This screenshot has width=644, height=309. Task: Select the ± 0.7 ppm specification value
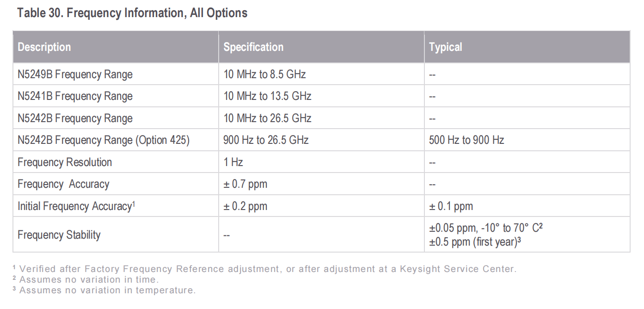pyautogui.click(x=245, y=184)
